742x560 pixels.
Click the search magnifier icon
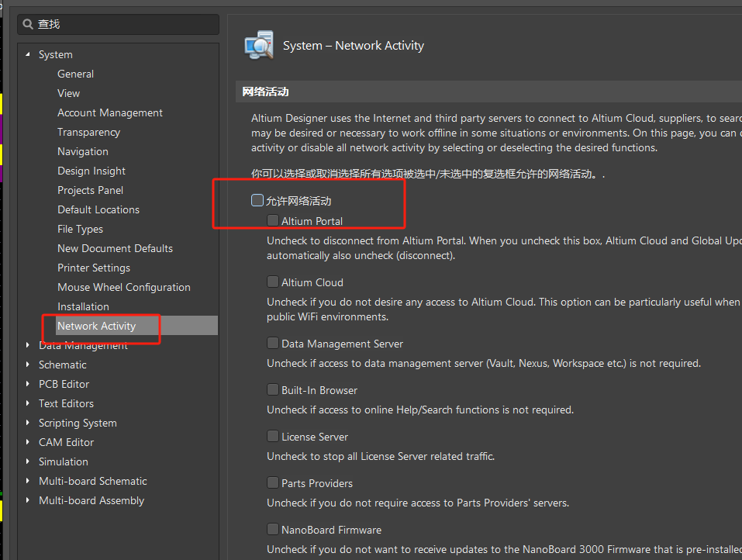(x=28, y=25)
